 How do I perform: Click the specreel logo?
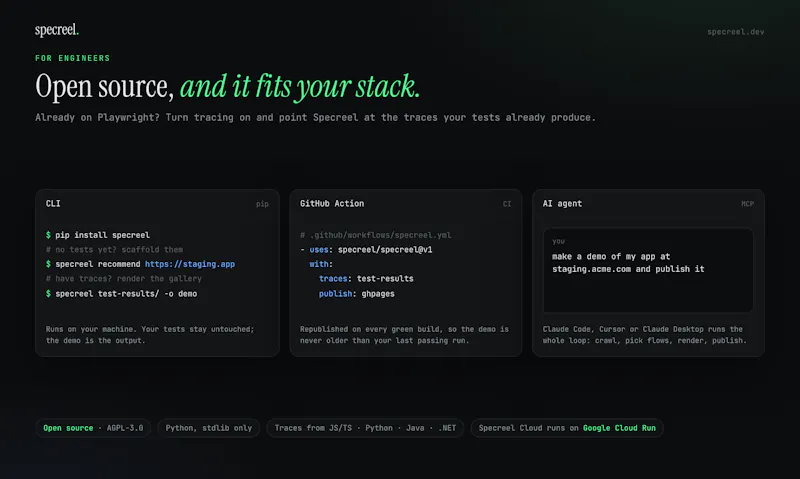click(x=57, y=30)
